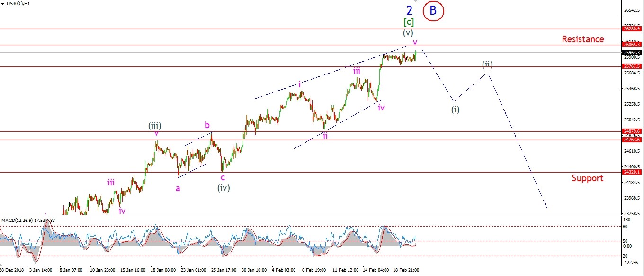Select the current price tag 25964.3

(x=632, y=52)
